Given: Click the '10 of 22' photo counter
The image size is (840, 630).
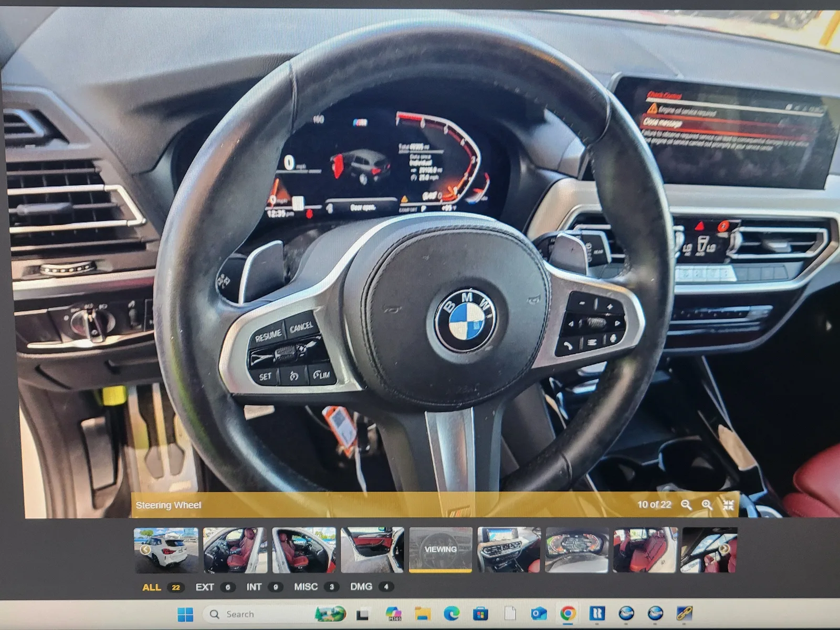Looking at the screenshot, I should tap(654, 505).
